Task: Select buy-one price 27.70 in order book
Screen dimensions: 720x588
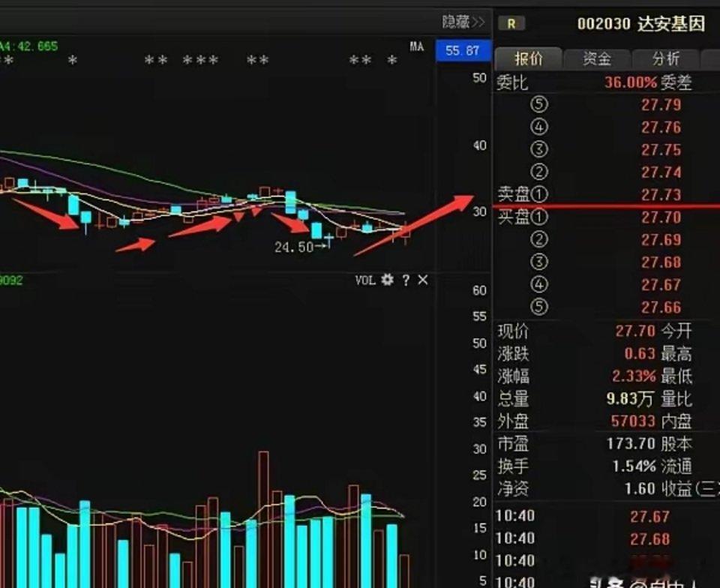Action: (x=661, y=217)
